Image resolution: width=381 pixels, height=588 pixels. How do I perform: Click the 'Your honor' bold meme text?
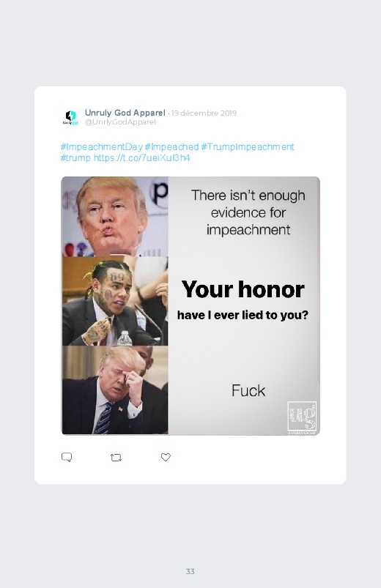click(243, 289)
